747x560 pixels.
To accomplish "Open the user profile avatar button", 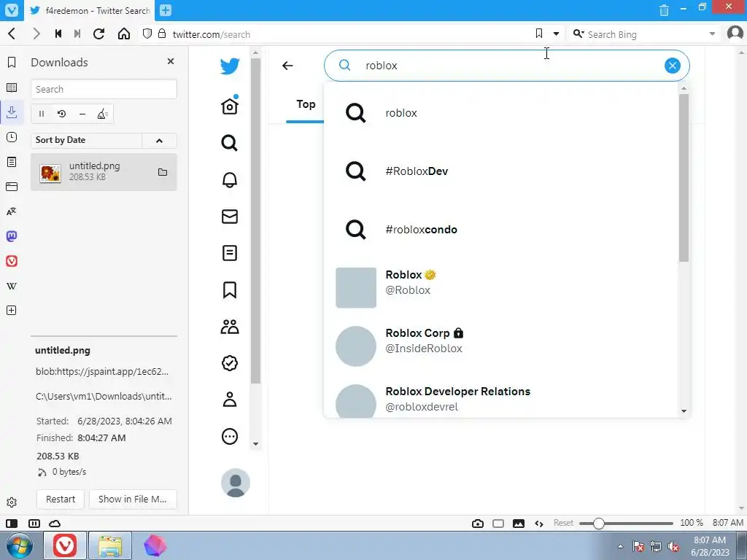I will tap(735, 34).
